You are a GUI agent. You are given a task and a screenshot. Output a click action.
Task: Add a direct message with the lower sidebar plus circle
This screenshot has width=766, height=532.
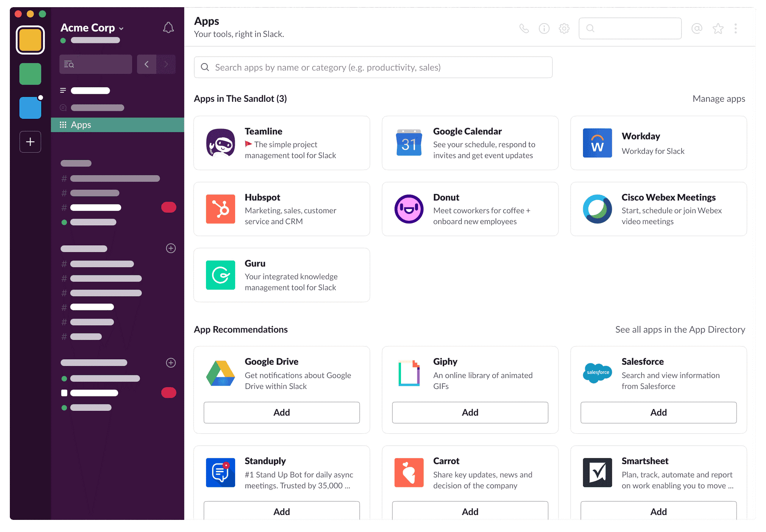171,363
